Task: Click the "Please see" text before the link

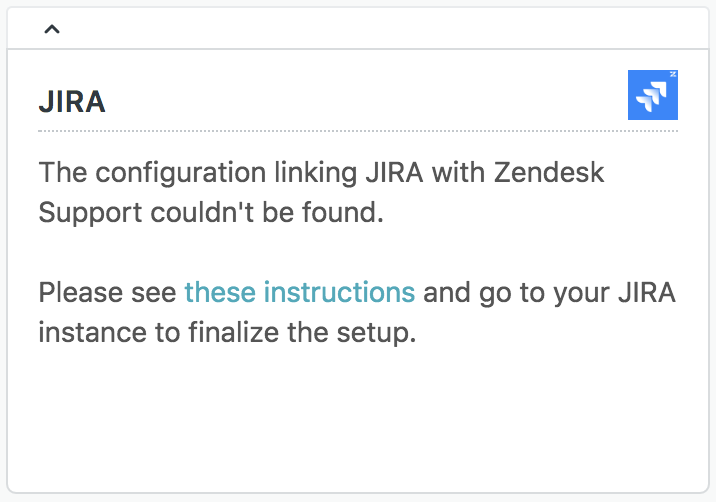Action: [x=108, y=292]
